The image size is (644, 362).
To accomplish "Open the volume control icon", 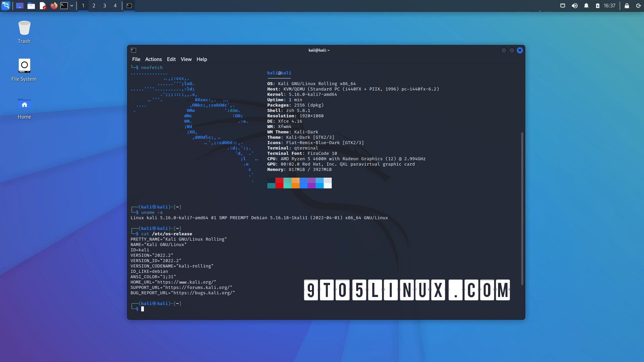I will [575, 6].
